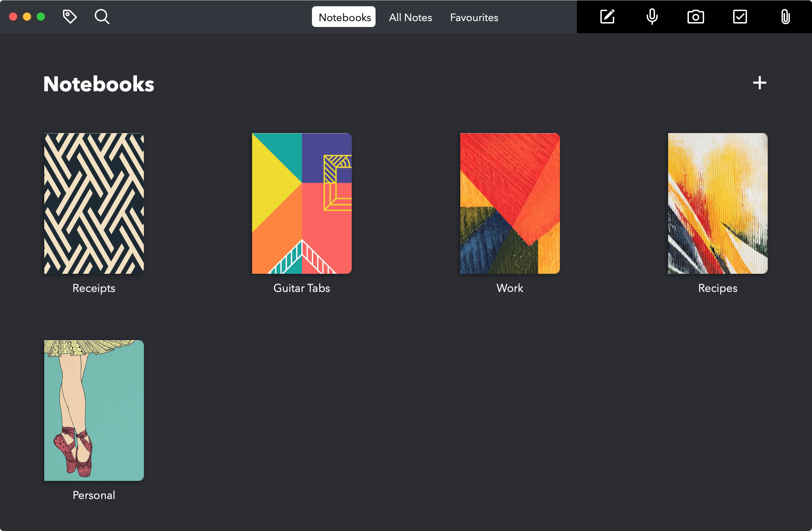Switch to the Notebooks tab
Viewport: 812px width, 531px height.
(x=344, y=17)
